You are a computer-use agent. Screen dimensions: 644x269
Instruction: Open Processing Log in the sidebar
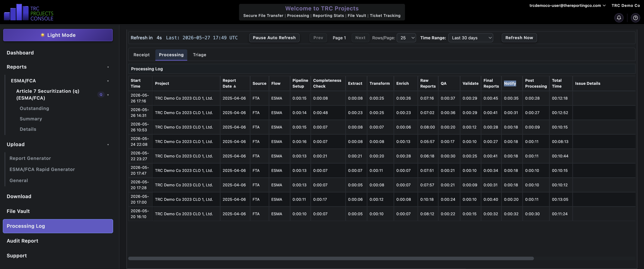(x=58, y=226)
